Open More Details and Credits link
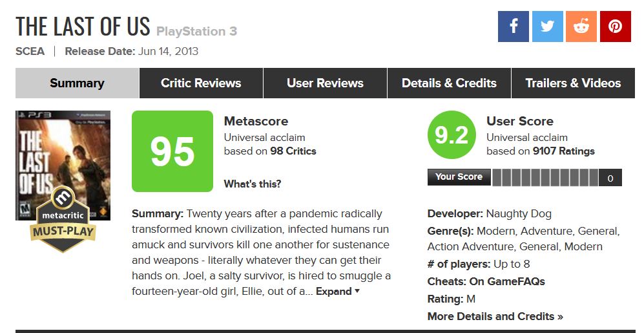 [495, 316]
